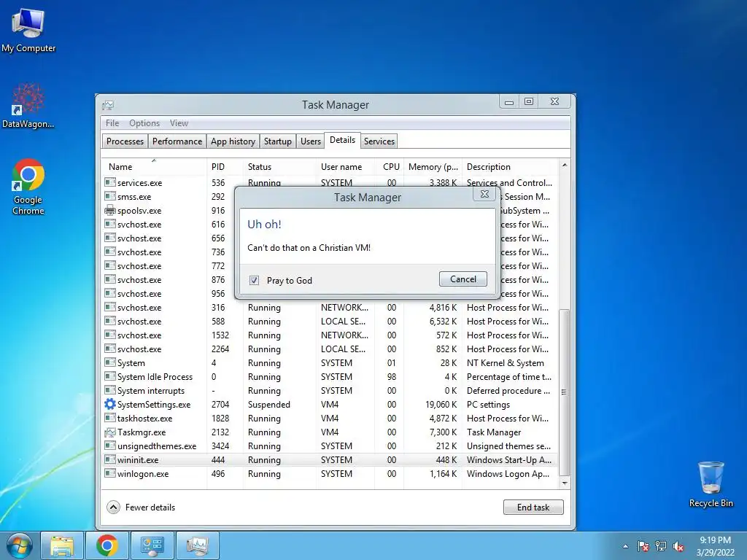Click PID 1532 in the svchost row
This screenshot has height=560, width=747.
pyautogui.click(x=220, y=335)
